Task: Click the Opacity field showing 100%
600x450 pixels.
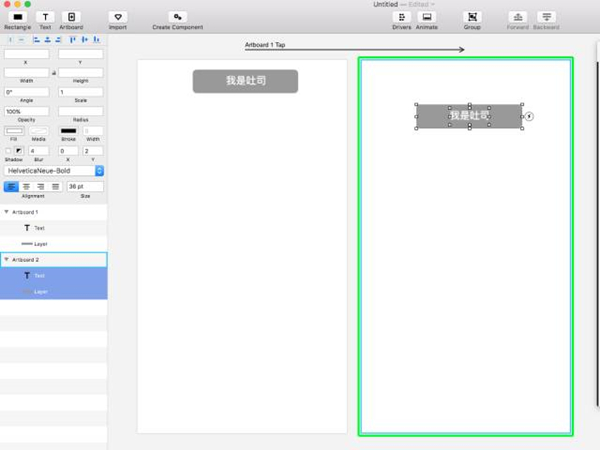Action: click(26, 111)
